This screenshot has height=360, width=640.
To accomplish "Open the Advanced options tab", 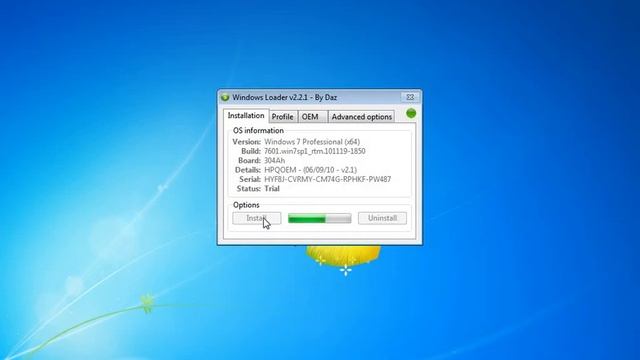I will coord(362,117).
